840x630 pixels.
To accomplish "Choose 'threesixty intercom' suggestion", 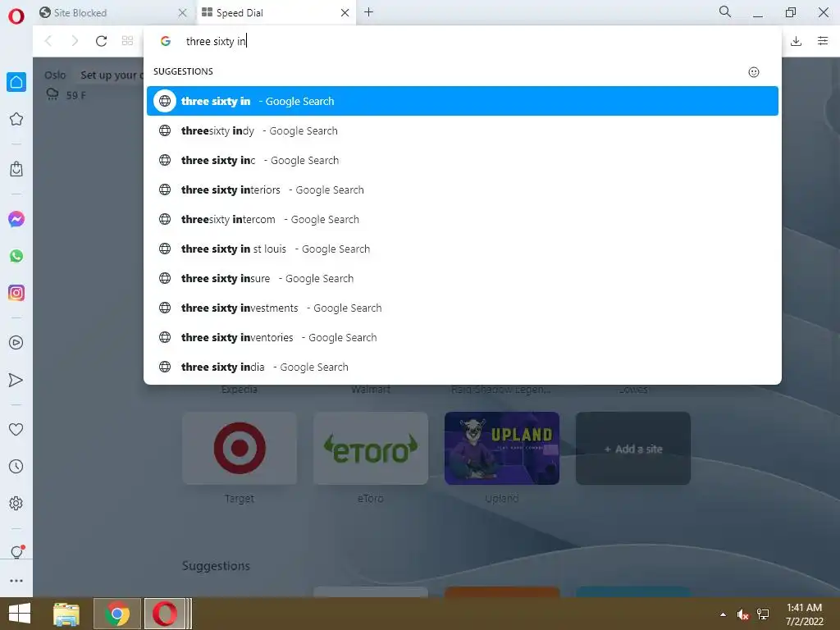I will coord(463,219).
